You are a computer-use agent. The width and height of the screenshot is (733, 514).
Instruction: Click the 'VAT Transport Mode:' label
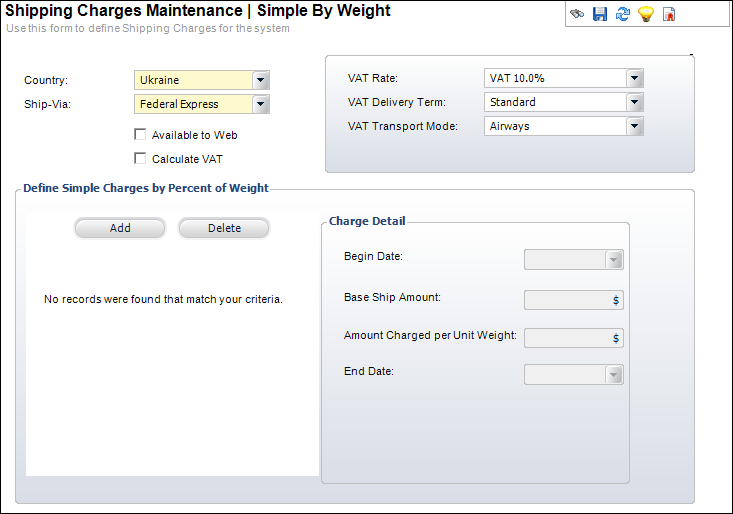[402, 126]
